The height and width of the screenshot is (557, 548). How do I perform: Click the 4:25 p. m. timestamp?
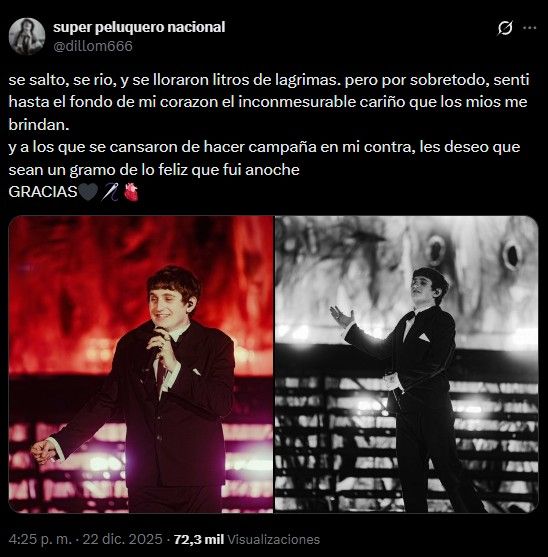(x=40, y=540)
